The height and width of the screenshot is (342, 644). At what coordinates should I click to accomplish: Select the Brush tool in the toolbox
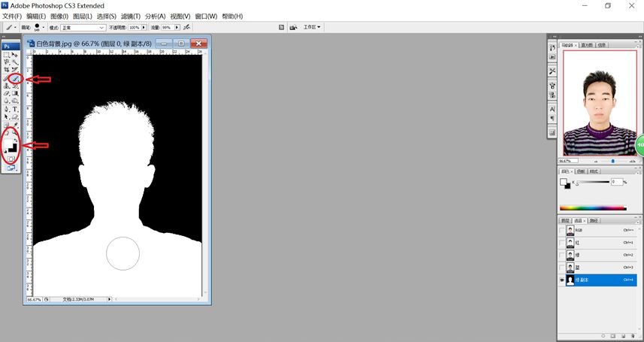pyautogui.click(x=15, y=78)
